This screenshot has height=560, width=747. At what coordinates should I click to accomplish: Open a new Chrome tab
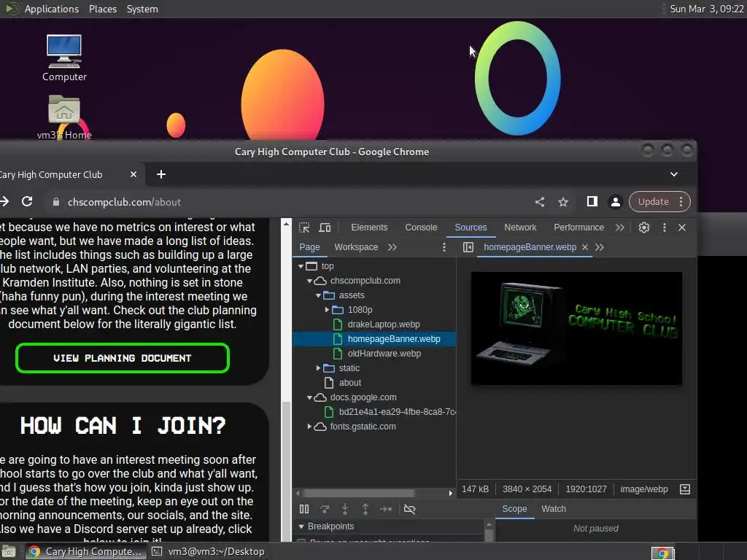click(x=161, y=175)
